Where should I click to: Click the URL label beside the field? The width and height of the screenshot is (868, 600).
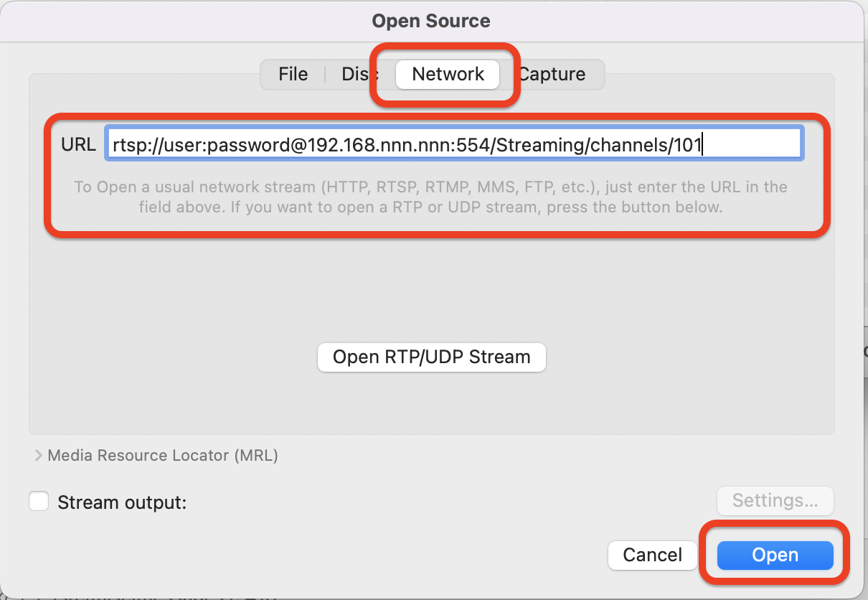point(78,144)
